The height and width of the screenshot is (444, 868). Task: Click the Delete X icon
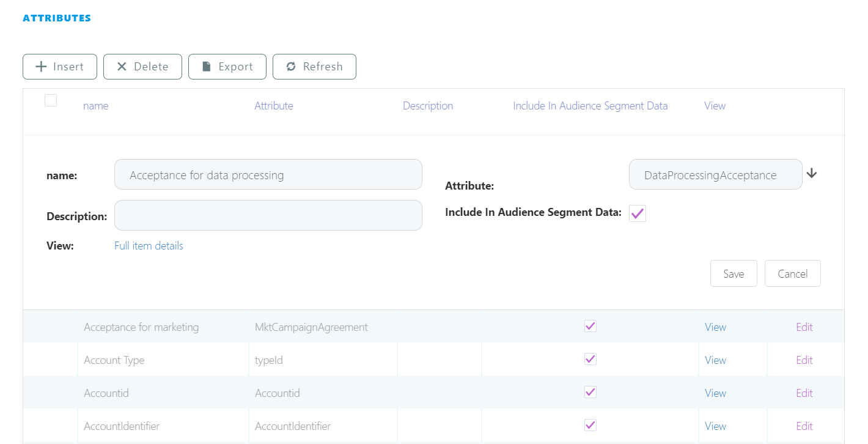122,67
